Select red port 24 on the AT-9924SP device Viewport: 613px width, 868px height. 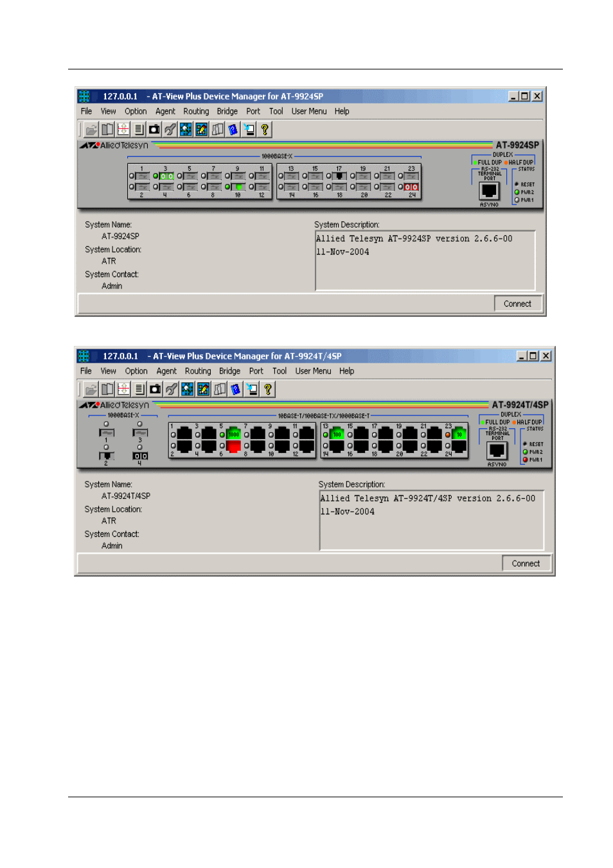click(x=411, y=187)
